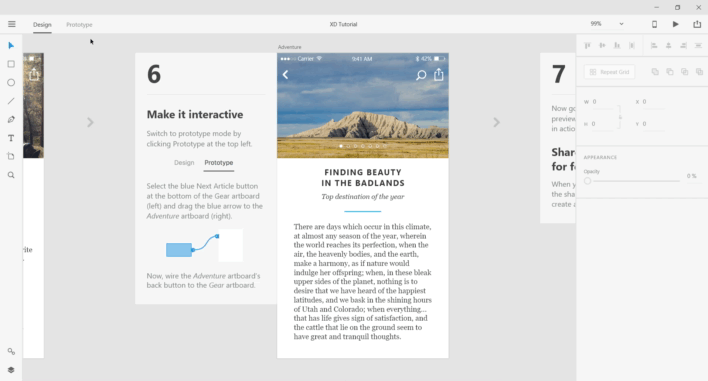The image size is (708, 381).
Task: Toggle the aspect ratio lock
Action: click(620, 117)
